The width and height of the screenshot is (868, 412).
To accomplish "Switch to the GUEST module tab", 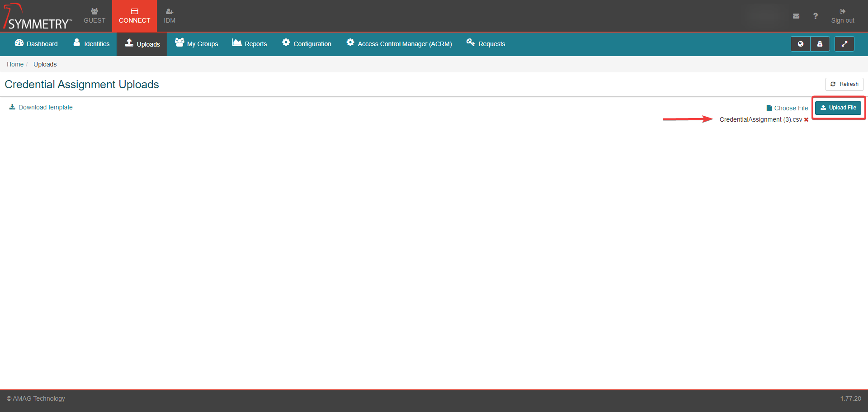I will pyautogui.click(x=94, y=16).
